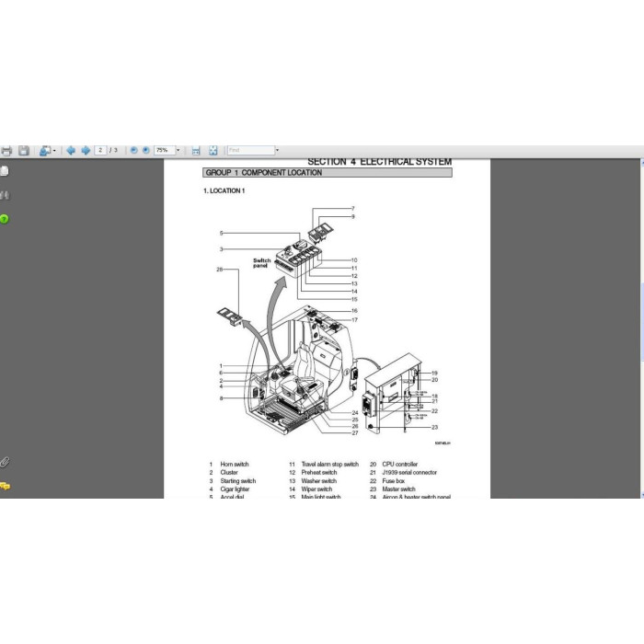Open the zoom percentage dropdown arrow
This screenshot has width=644, height=644.
[178, 150]
